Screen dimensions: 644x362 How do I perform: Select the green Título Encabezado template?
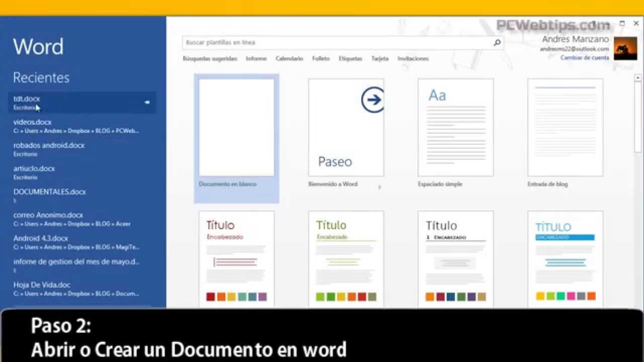[x=346, y=259]
